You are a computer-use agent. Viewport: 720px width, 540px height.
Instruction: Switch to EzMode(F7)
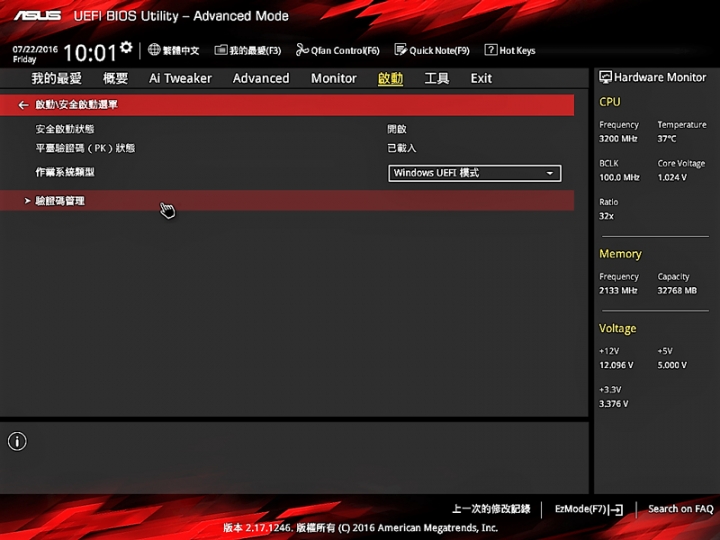point(588,509)
